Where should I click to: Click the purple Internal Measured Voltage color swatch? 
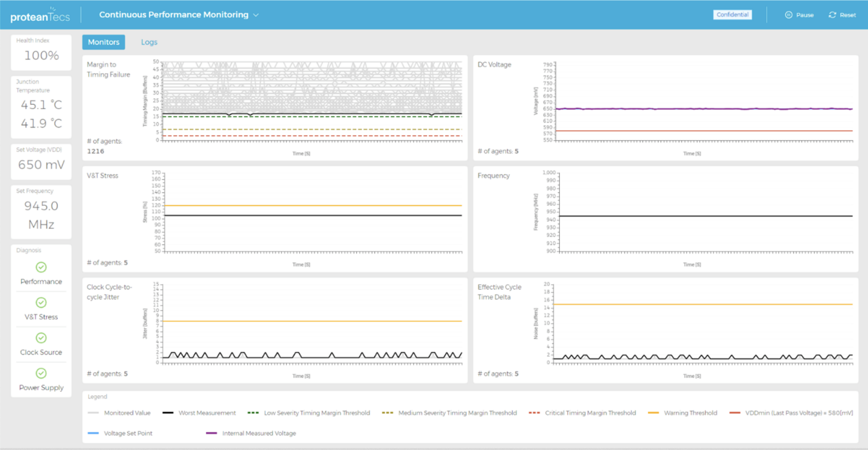tap(212, 433)
